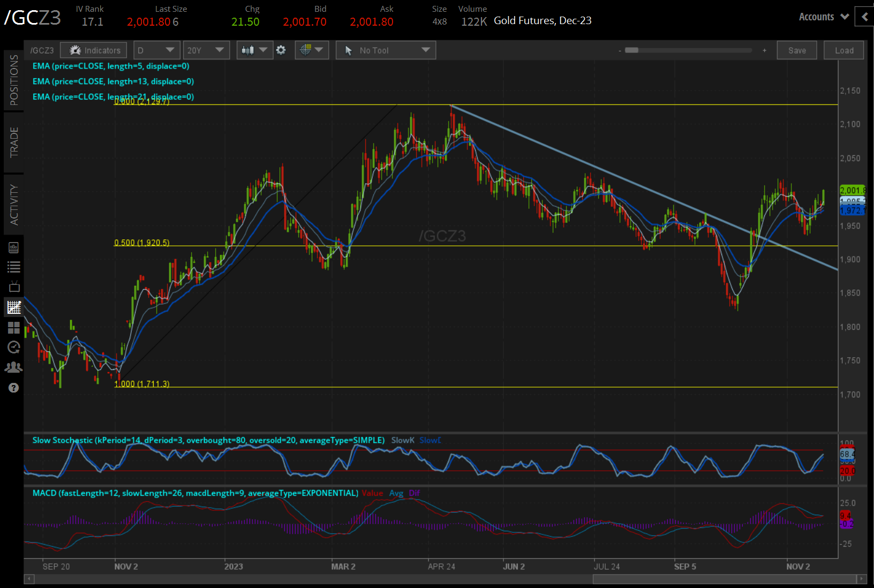Click the watchlist list icon in sidebar
The height and width of the screenshot is (588, 874).
point(14,267)
